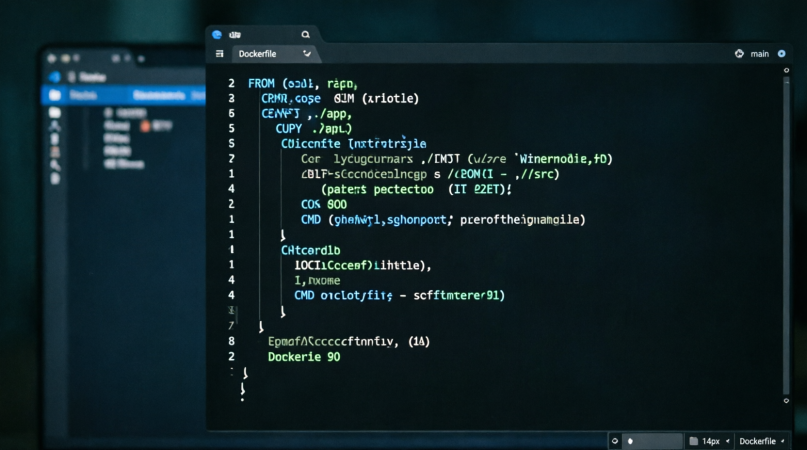The image size is (807, 450).
Task: Select the highlighted blue row in background window
Action: coord(124,95)
